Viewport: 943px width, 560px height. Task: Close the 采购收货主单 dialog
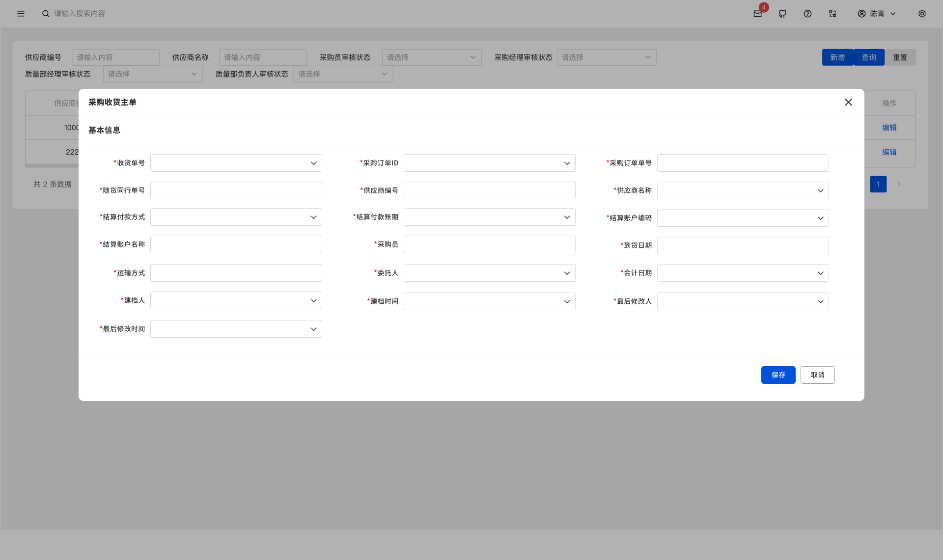[848, 102]
